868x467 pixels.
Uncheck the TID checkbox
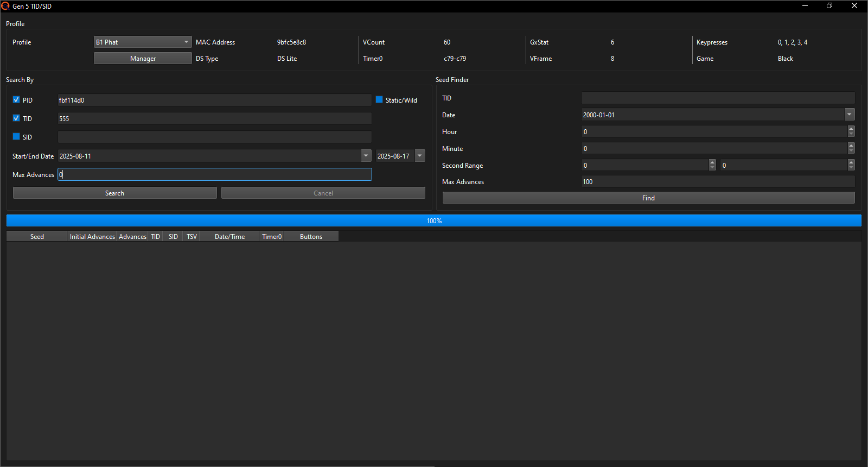click(x=16, y=118)
